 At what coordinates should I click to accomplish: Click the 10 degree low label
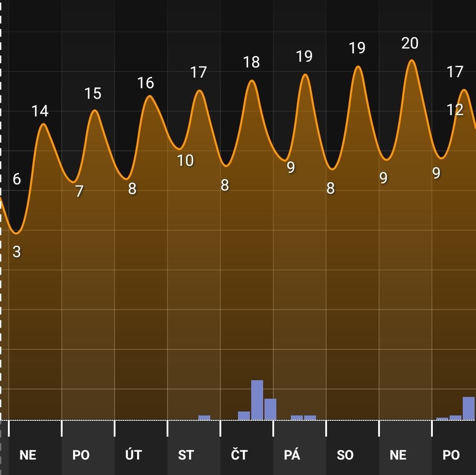[x=185, y=161]
